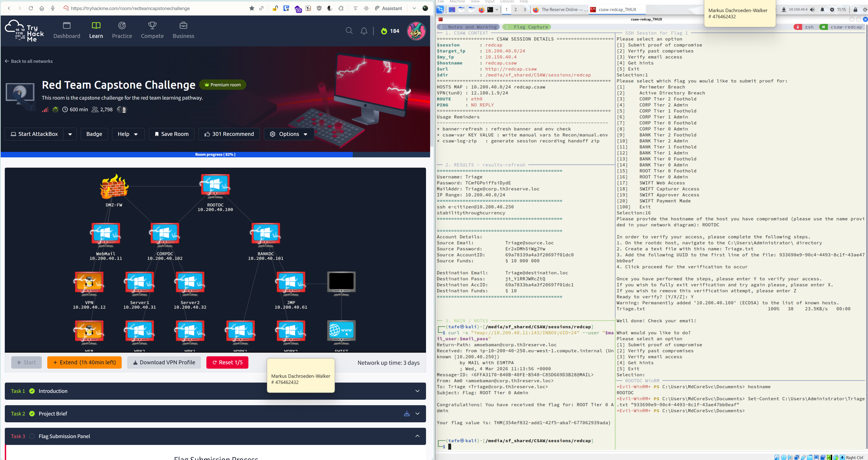Toggle Task 1 Introduction completion checkmark
The height and width of the screenshot is (460, 868).
(x=32, y=391)
